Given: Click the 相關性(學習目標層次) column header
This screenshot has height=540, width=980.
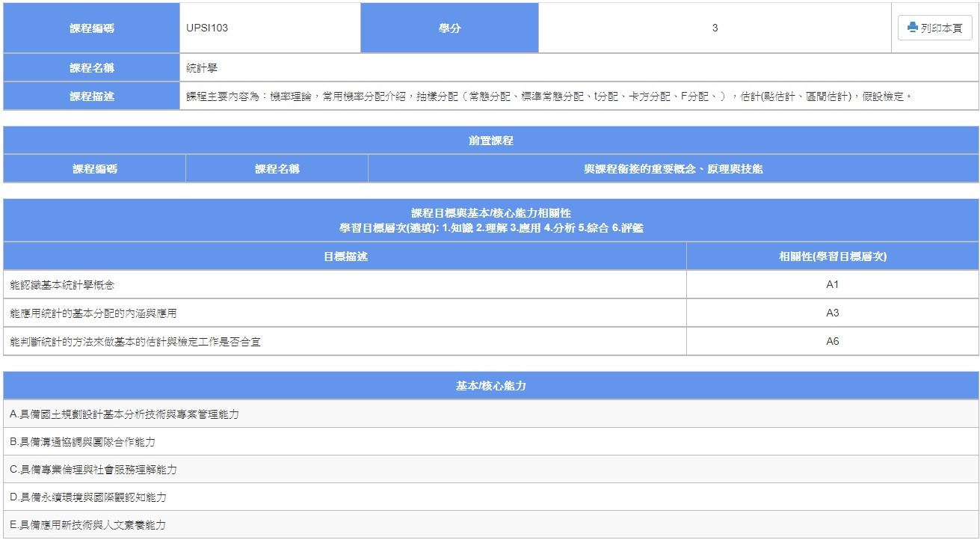Looking at the screenshot, I should pyautogui.click(x=832, y=257).
